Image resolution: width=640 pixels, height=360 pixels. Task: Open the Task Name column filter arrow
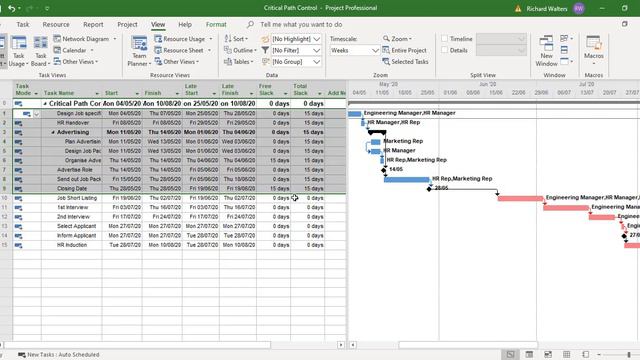[x=97, y=93]
